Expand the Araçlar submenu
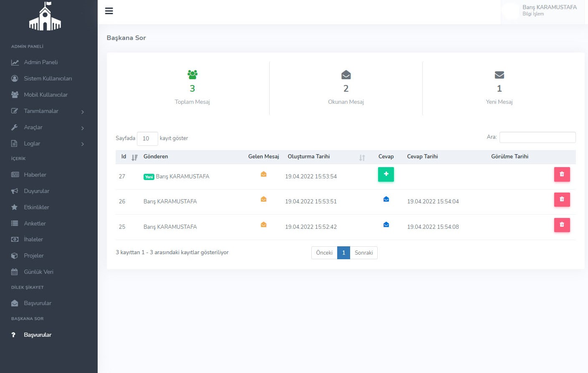This screenshot has height=373, width=588. pyautogui.click(x=48, y=127)
